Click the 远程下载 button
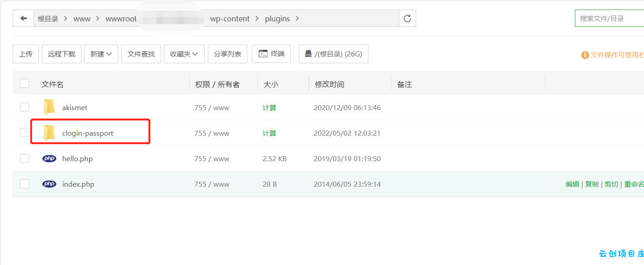 point(61,54)
